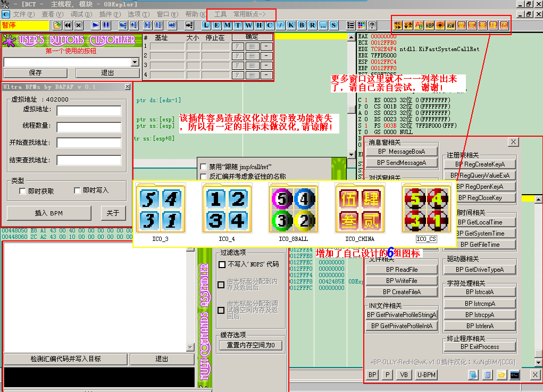
Task: Select the ICO_8BALL icon set thumbnail
Action: pyautogui.click(x=294, y=209)
